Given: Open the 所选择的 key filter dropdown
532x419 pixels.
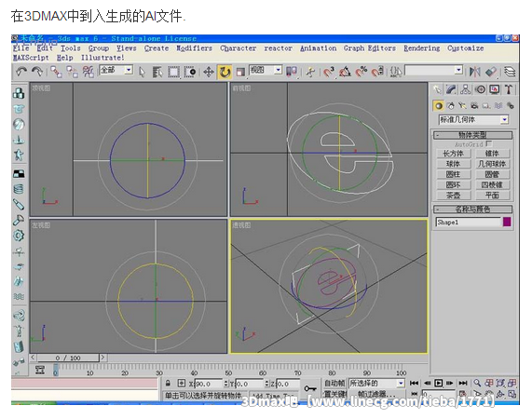Looking at the screenshot, I should click(377, 384).
